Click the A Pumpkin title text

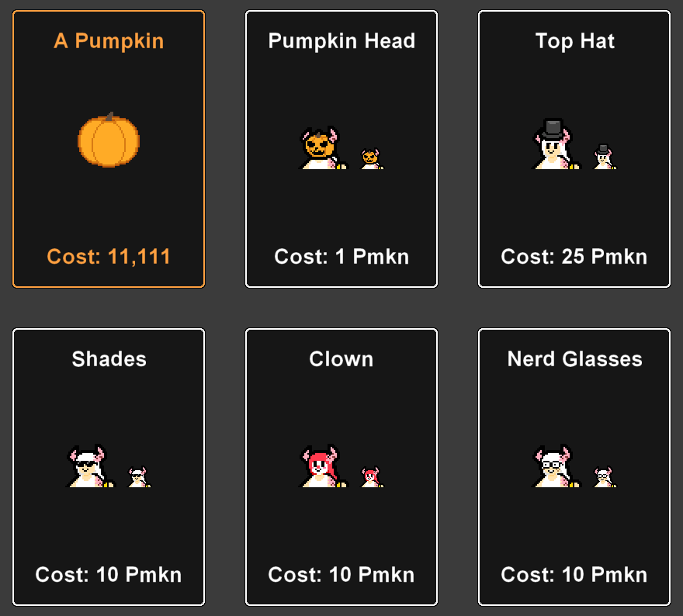[x=109, y=41]
